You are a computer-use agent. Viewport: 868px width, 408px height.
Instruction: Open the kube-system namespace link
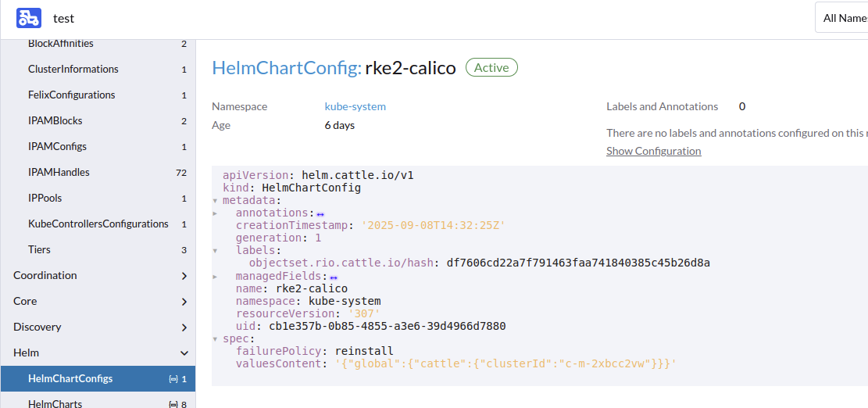(x=355, y=106)
